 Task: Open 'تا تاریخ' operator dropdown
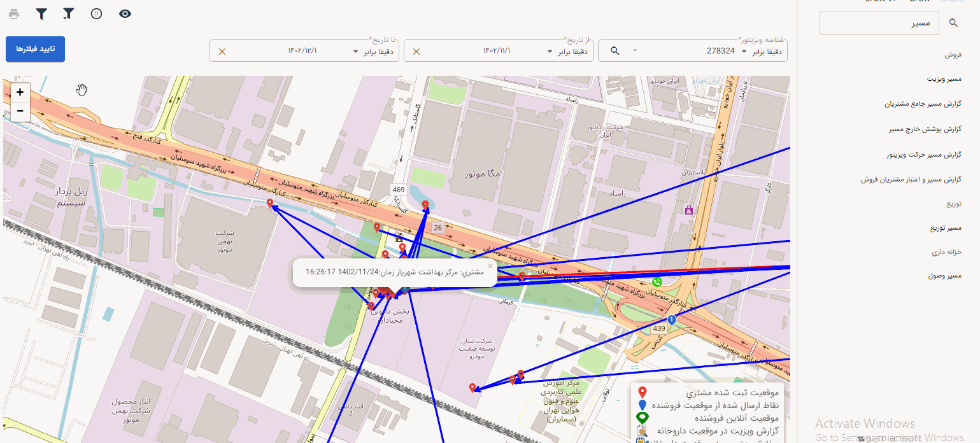376,51
